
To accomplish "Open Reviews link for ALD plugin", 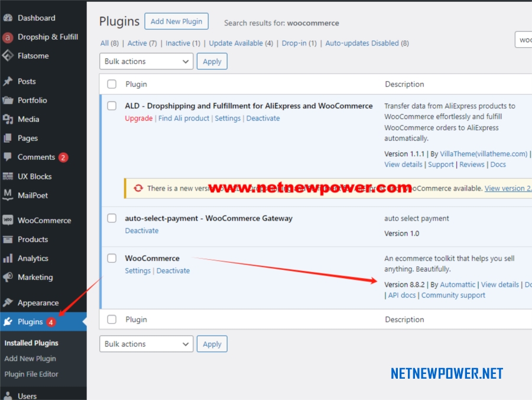I will 472,164.
